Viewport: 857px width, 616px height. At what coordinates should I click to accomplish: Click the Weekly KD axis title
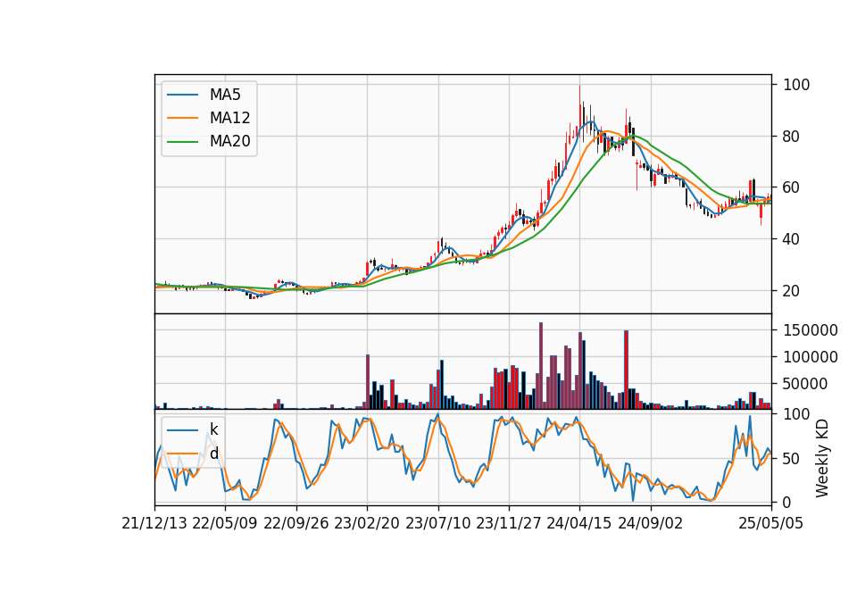tap(822, 459)
